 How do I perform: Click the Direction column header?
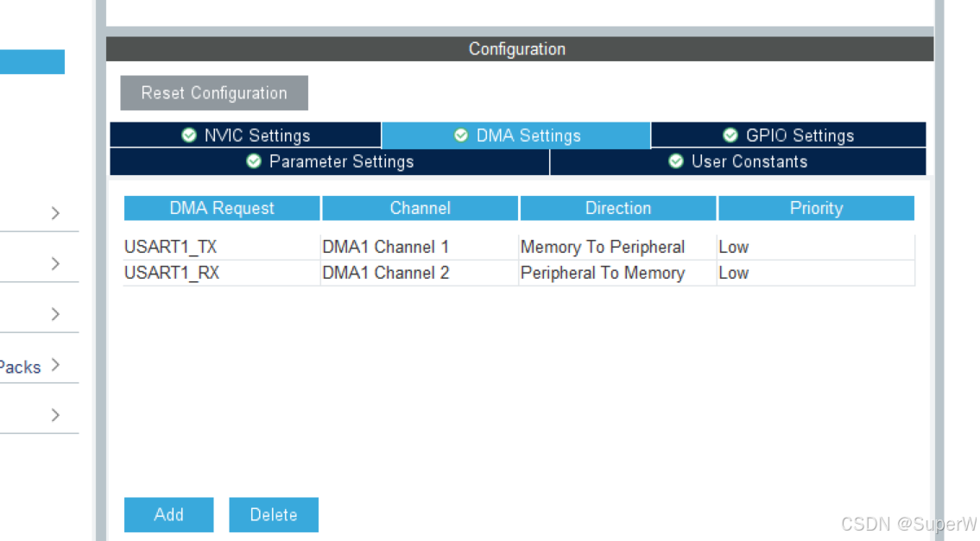(x=618, y=208)
